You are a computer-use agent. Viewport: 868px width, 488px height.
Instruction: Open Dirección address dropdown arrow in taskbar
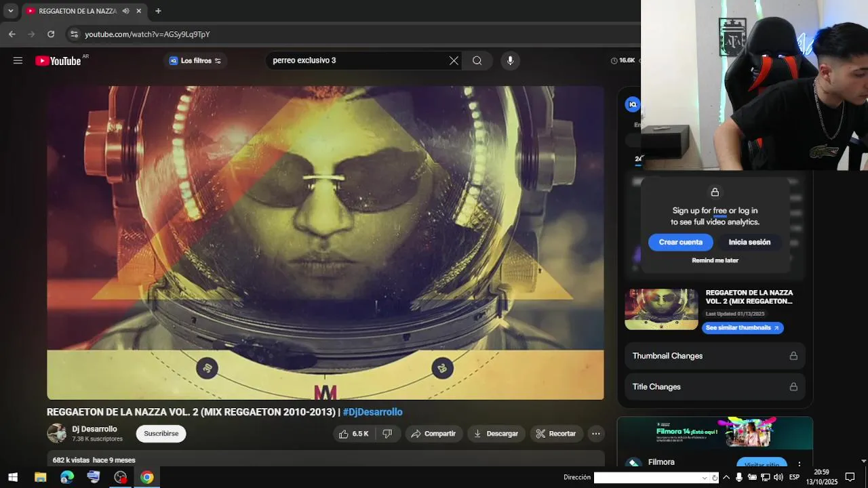pyautogui.click(x=705, y=478)
